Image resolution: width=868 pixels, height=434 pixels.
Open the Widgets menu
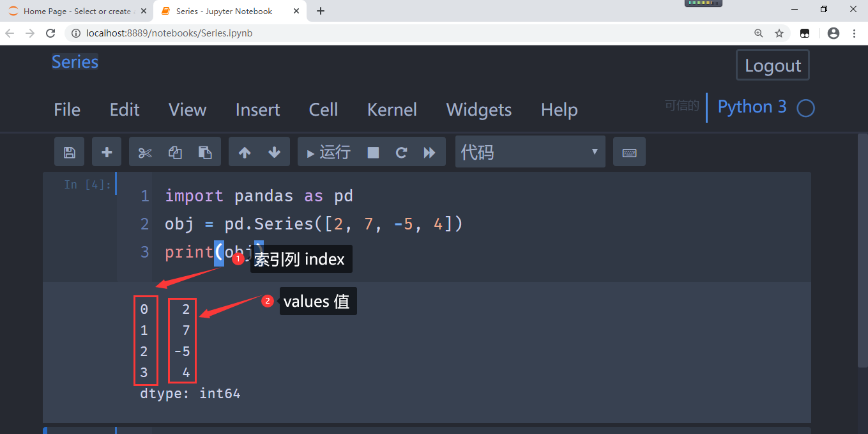tap(479, 110)
